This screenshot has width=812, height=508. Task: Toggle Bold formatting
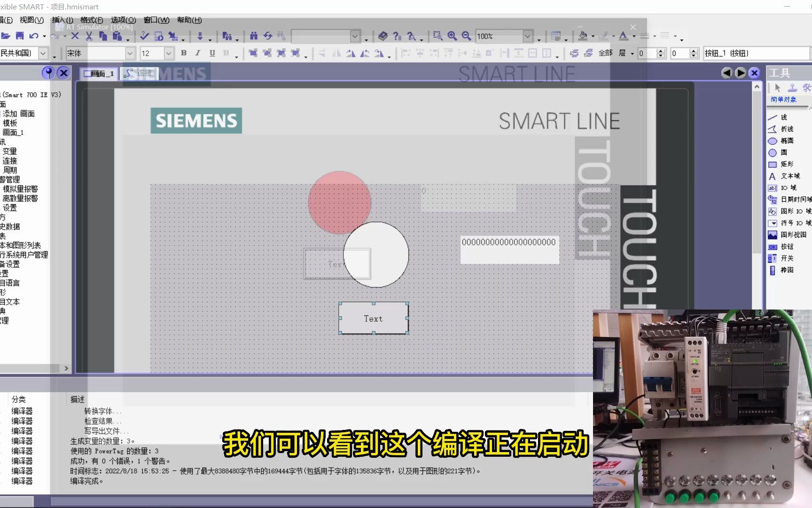click(x=184, y=53)
